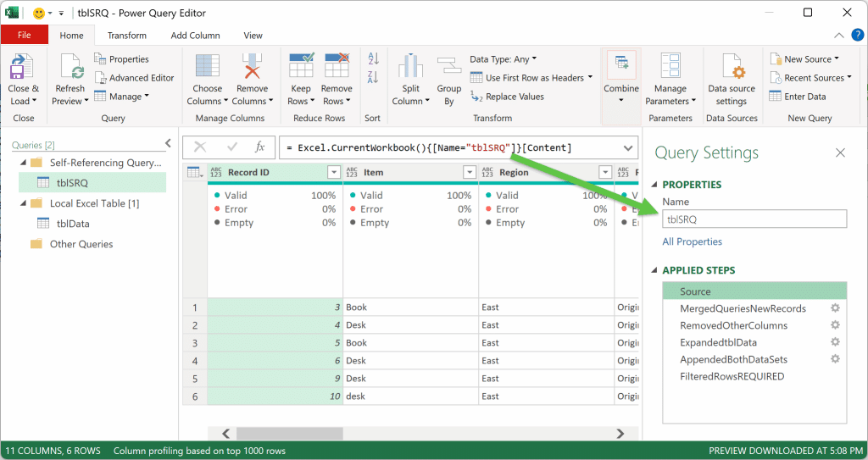The width and height of the screenshot is (868, 460).
Task: Click the Refresh Preview icon
Action: (x=70, y=67)
